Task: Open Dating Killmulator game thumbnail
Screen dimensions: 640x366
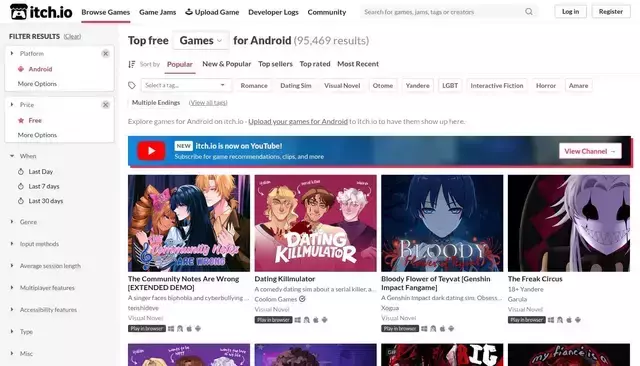Action: coord(316,223)
